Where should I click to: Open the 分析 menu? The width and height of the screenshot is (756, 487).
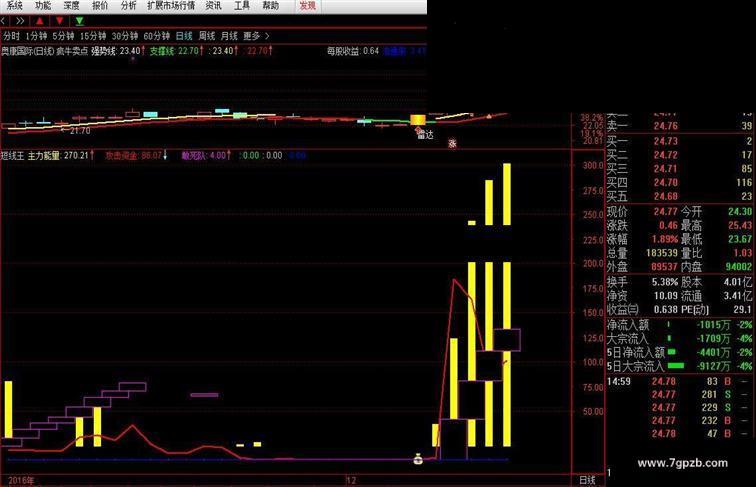[128, 6]
